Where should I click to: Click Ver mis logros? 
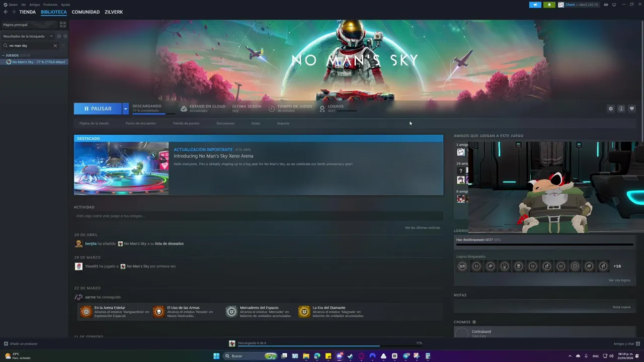pyautogui.click(x=619, y=280)
